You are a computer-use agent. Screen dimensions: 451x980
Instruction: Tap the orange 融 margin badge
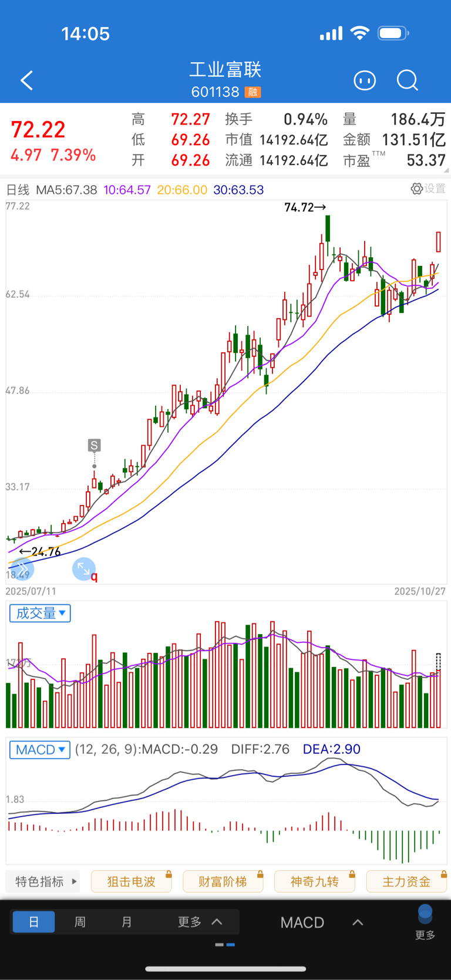(x=253, y=92)
